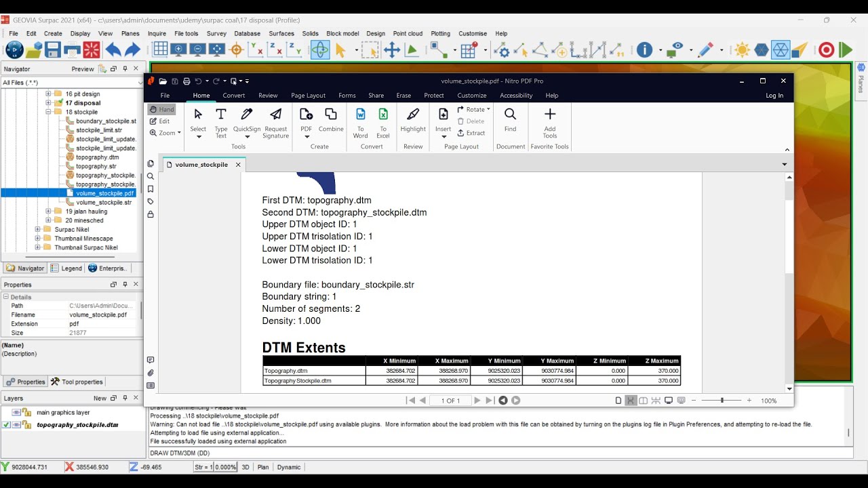This screenshot has width=868, height=488.
Task: Toggle checkbox for topography_stockpile.dtm layer
Action: coord(6,425)
